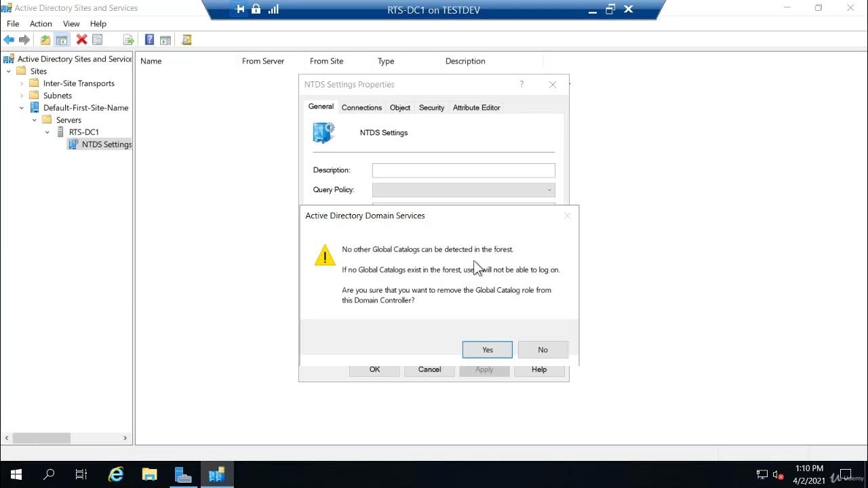The height and width of the screenshot is (488, 868).
Task: Click the question mark in properties title bar
Action: point(521,84)
